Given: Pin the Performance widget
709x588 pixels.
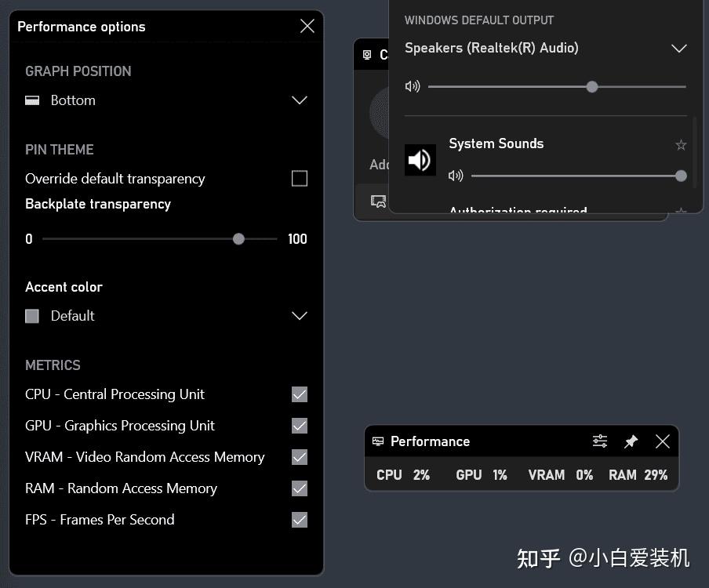Looking at the screenshot, I should pyautogui.click(x=631, y=441).
